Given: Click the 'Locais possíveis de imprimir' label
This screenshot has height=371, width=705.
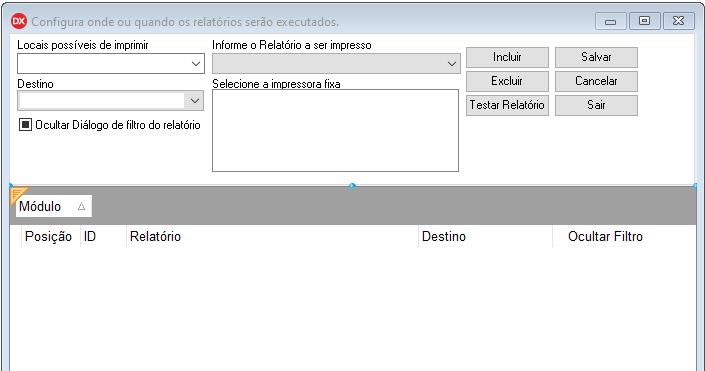Looking at the screenshot, I should [x=83, y=45].
